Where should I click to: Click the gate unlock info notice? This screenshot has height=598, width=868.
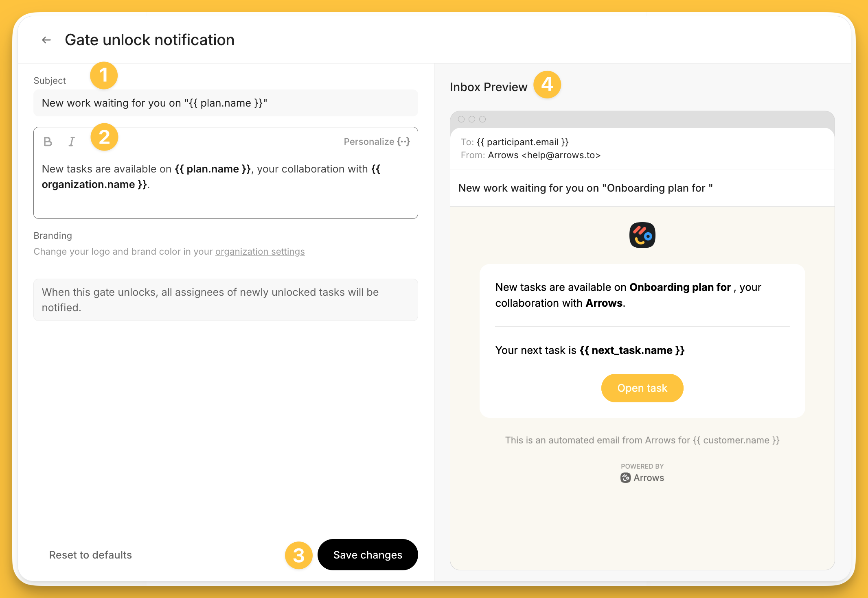(226, 300)
